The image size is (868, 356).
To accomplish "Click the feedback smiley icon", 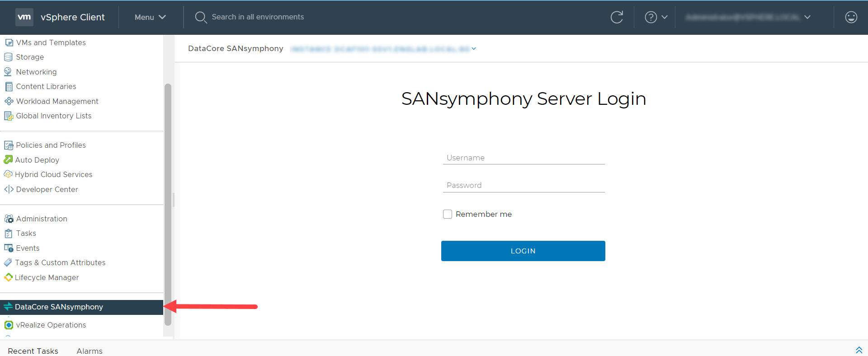I will coord(851,17).
